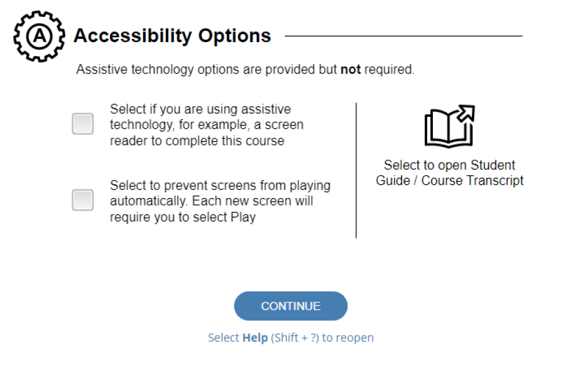
Task: Click the 'Select Help to reopen' hint text
Action: pos(291,338)
